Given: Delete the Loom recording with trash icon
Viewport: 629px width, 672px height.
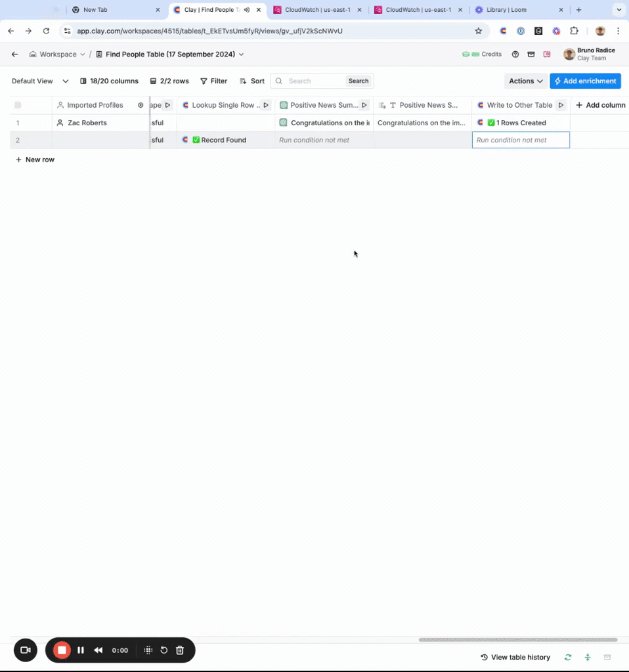Looking at the screenshot, I should tap(180, 650).
